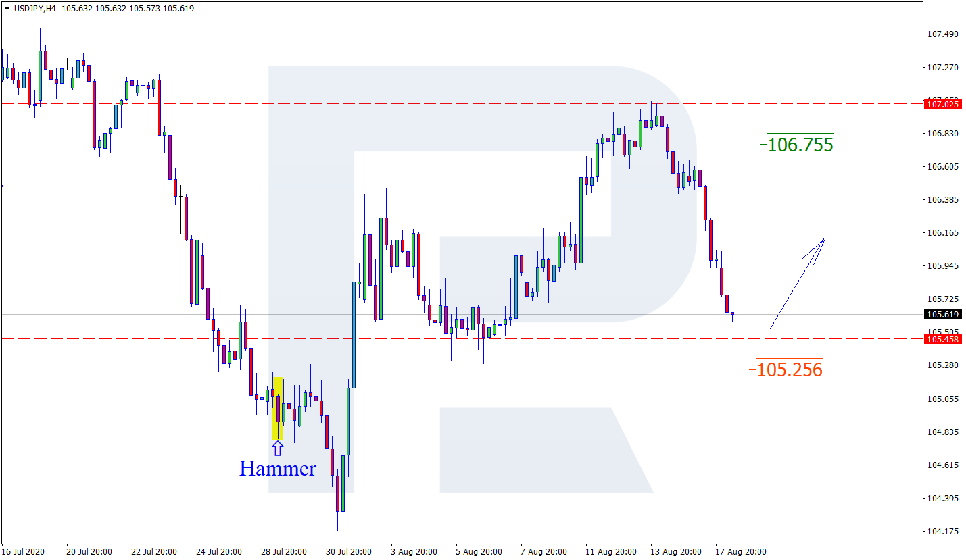Click 105.945 on the price axis

coord(944,266)
